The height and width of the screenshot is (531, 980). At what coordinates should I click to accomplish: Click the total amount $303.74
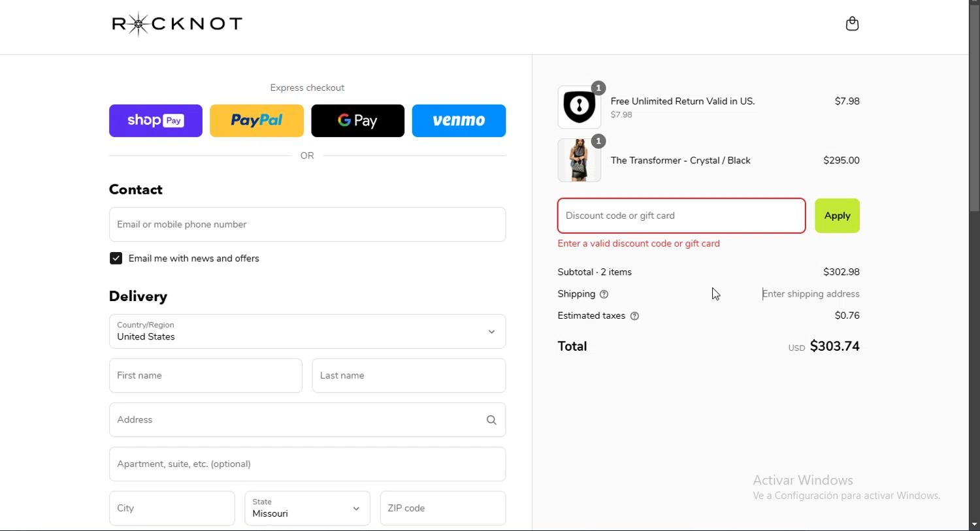[x=835, y=346]
